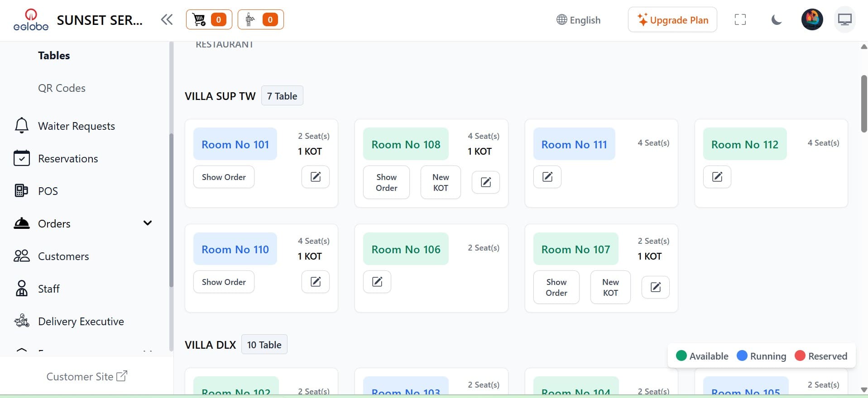Click the Customers people icon

click(x=22, y=256)
